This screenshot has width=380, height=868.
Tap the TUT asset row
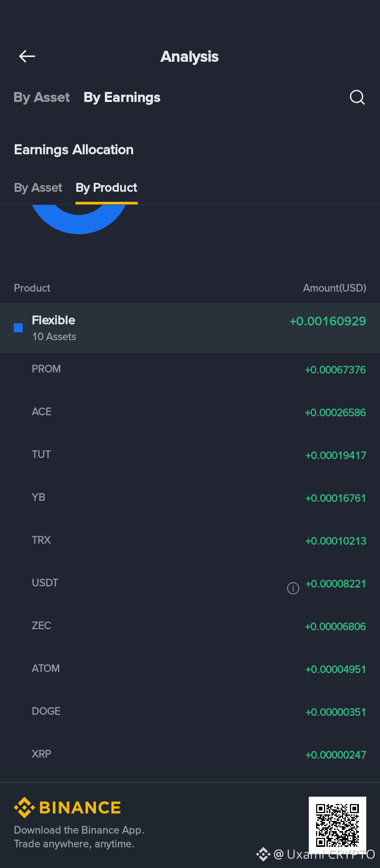190,455
